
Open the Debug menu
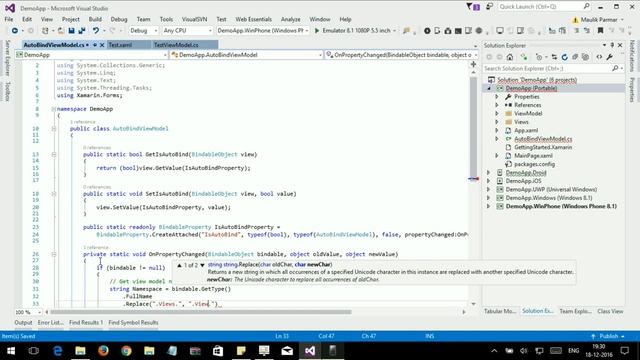[x=119, y=19]
